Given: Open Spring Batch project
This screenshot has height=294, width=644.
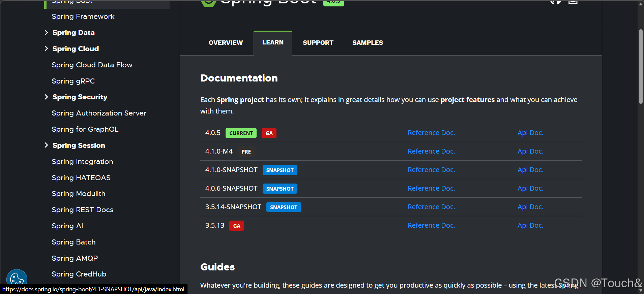Looking at the screenshot, I should pyautogui.click(x=74, y=242).
